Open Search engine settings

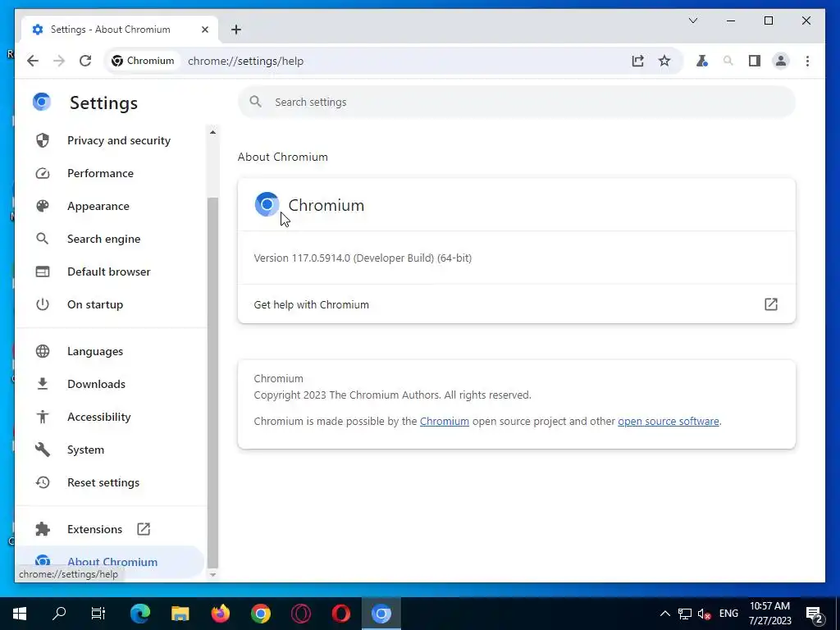111,239
